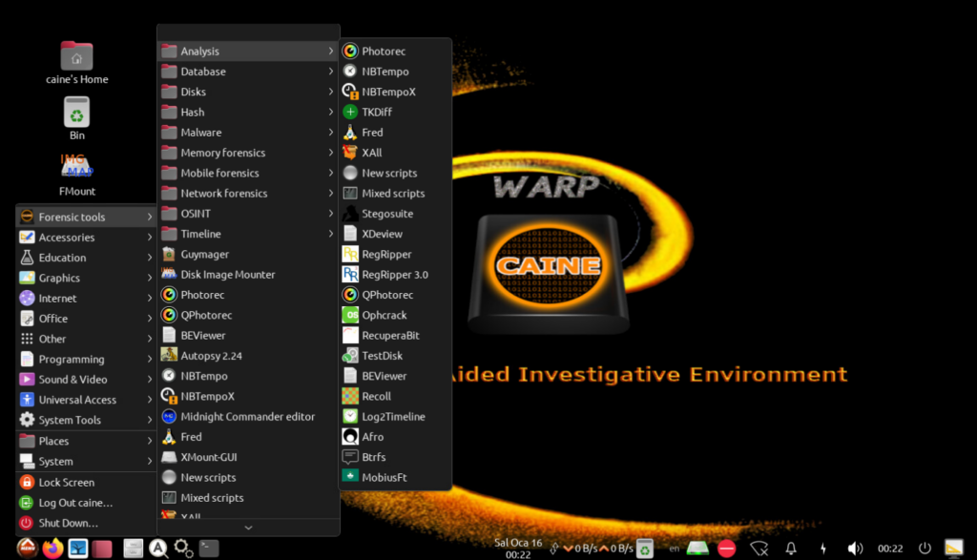977x560 pixels.
Task: Expand the Places submenu arrow
Action: pyautogui.click(x=150, y=441)
